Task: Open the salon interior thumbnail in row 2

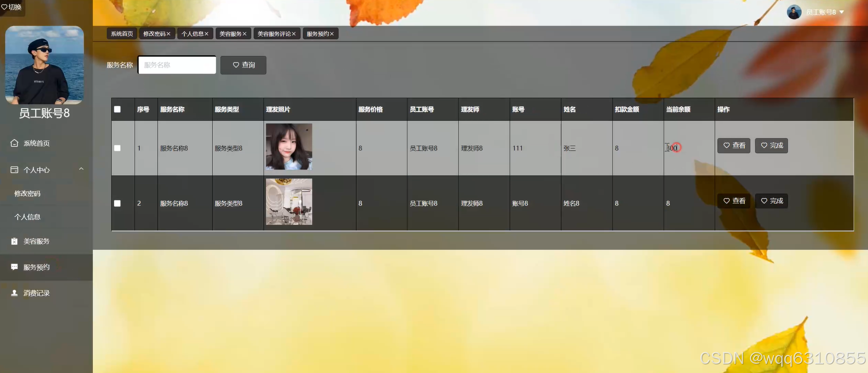Action: (x=289, y=201)
